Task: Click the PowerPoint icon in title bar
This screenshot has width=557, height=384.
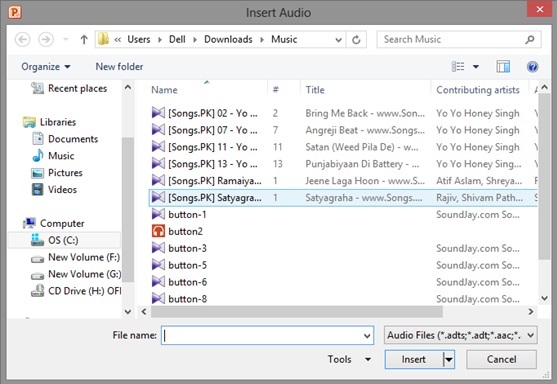Action: (15, 12)
